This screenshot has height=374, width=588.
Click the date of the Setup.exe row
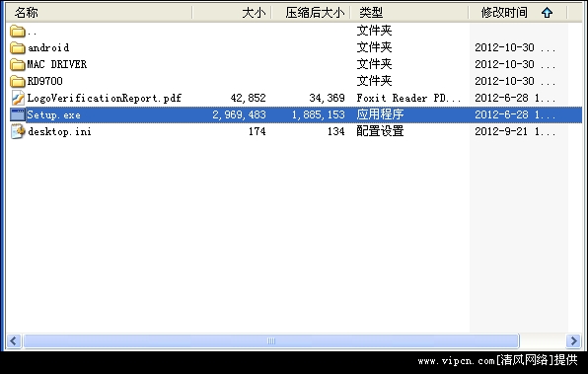[515, 114]
